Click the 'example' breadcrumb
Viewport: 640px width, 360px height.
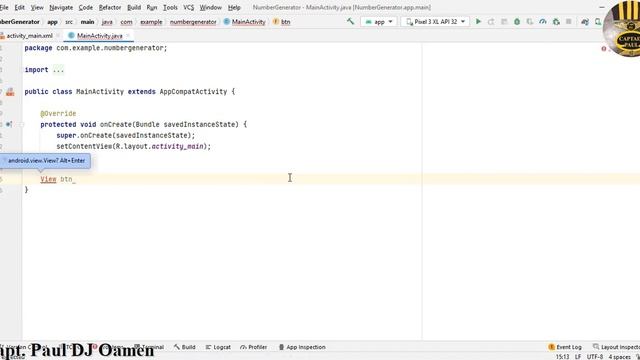tap(151, 22)
